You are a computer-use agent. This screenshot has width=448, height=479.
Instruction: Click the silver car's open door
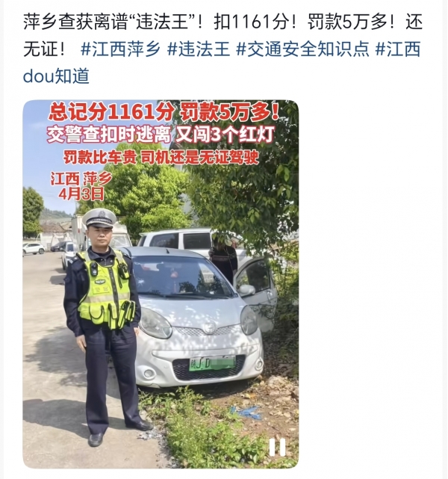click(x=256, y=293)
